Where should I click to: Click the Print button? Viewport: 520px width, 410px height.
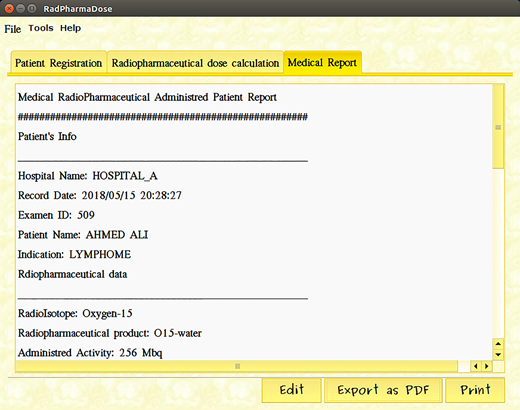pyautogui.click(x=475, y=390)
